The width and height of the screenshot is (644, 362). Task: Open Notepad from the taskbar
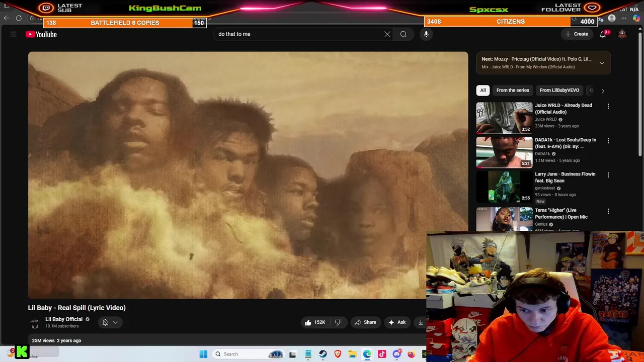(x=308, y=354)
